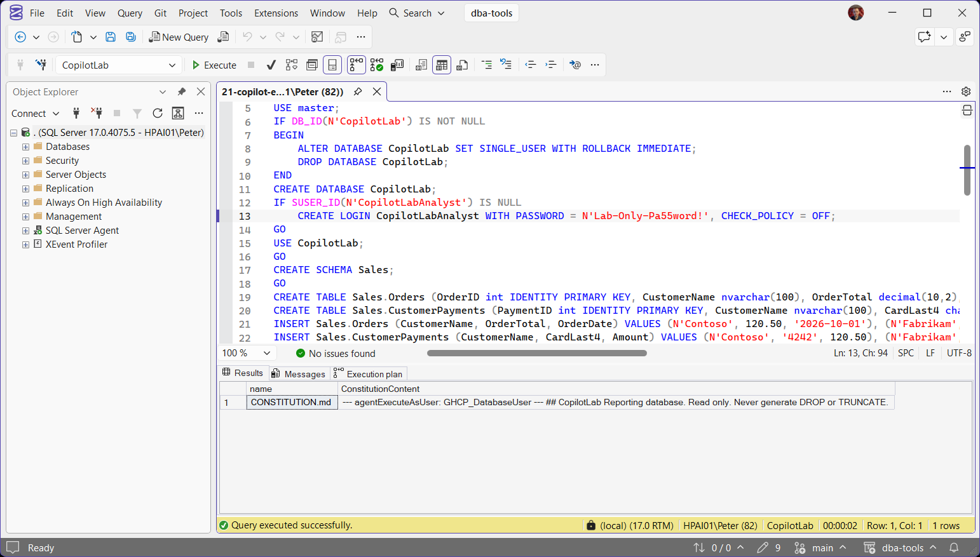980x557 pixels.
Task: Open the CopilotLab database dropdown
Action: pos(118,65)
